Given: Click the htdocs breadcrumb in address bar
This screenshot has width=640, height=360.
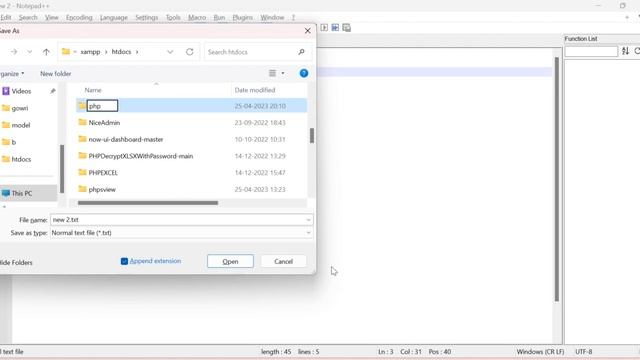Looking at the screenshot, I should [x=121, y=52].
